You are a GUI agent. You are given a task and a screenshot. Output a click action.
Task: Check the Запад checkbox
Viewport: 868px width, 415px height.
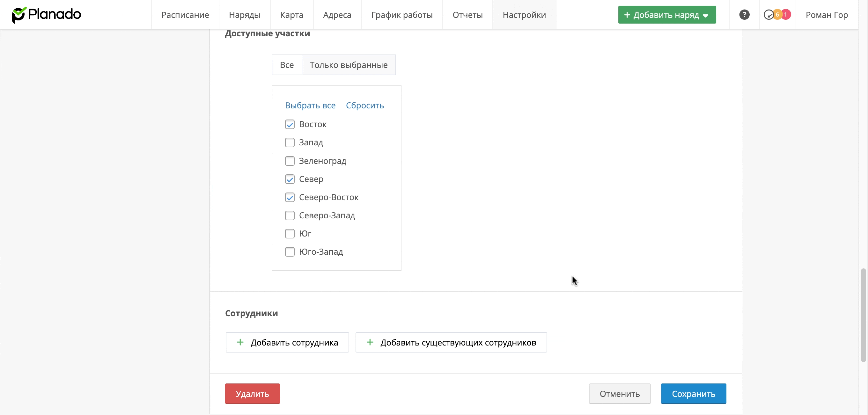click(x=290, y=142)
